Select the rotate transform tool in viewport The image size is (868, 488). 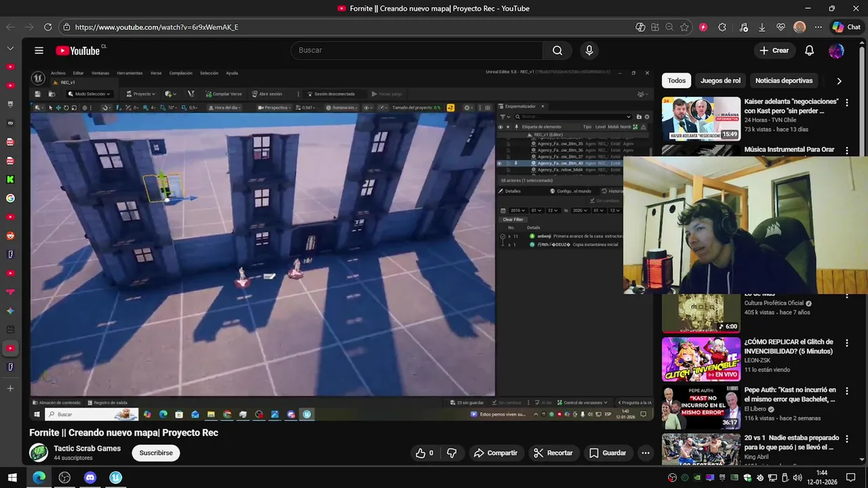[x=66, y=108]
